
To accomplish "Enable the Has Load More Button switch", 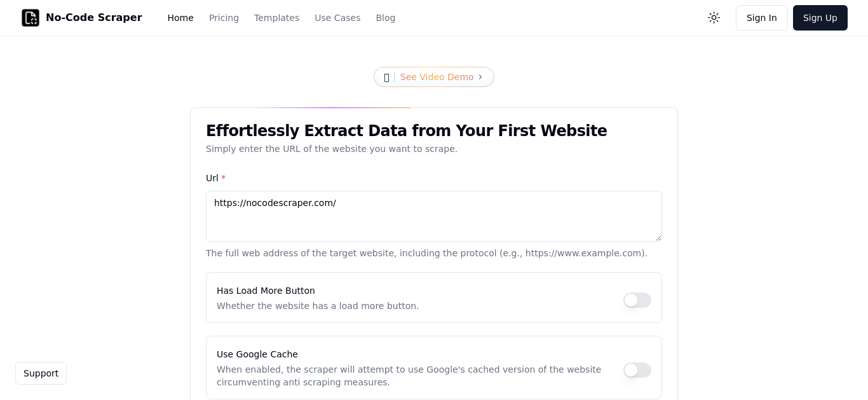I will pos(637,300).
